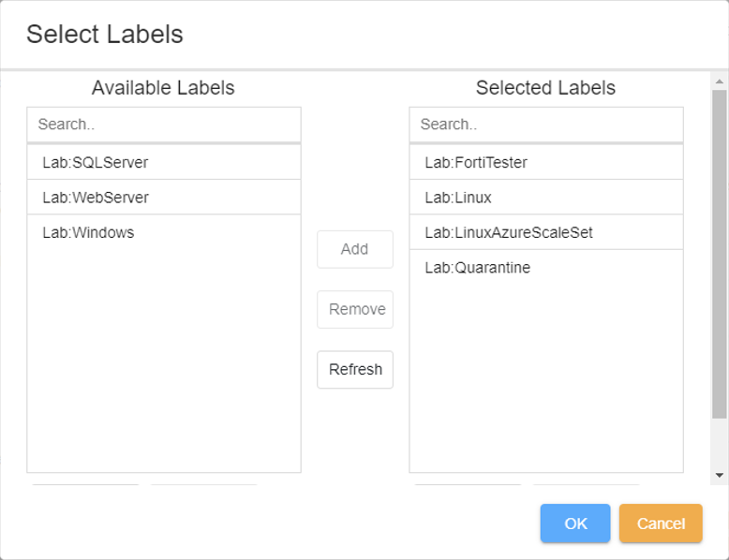Cancel the Select Labels dialog
The height and width of the screenshot is (560, 729).
(661, 523)
